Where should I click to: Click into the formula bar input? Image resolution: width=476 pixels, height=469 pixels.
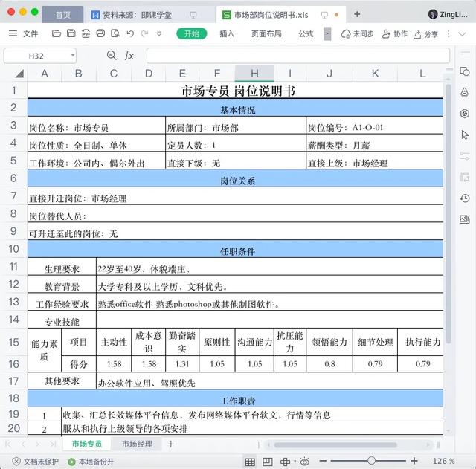[297, 56]
